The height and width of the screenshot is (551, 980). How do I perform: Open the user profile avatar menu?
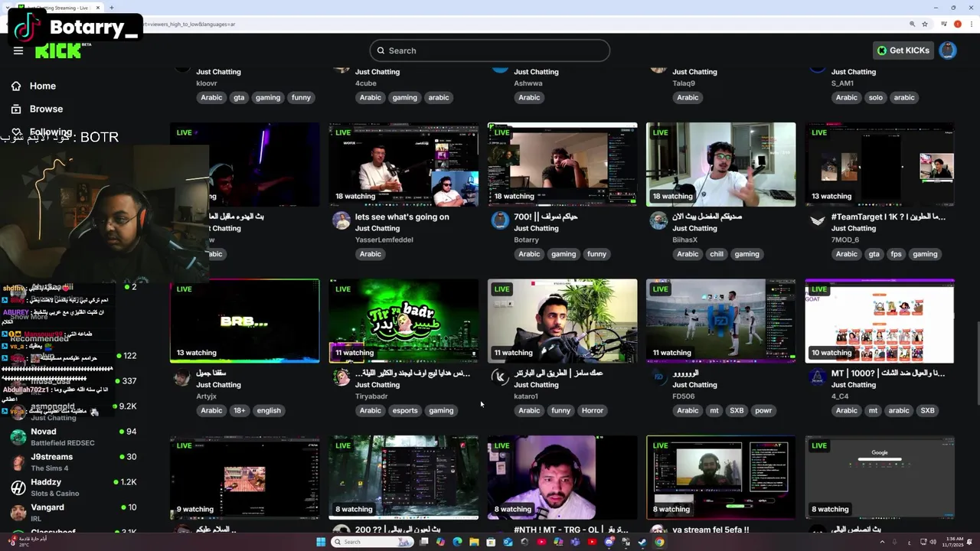pyautogui.click(x=948, y=51)
